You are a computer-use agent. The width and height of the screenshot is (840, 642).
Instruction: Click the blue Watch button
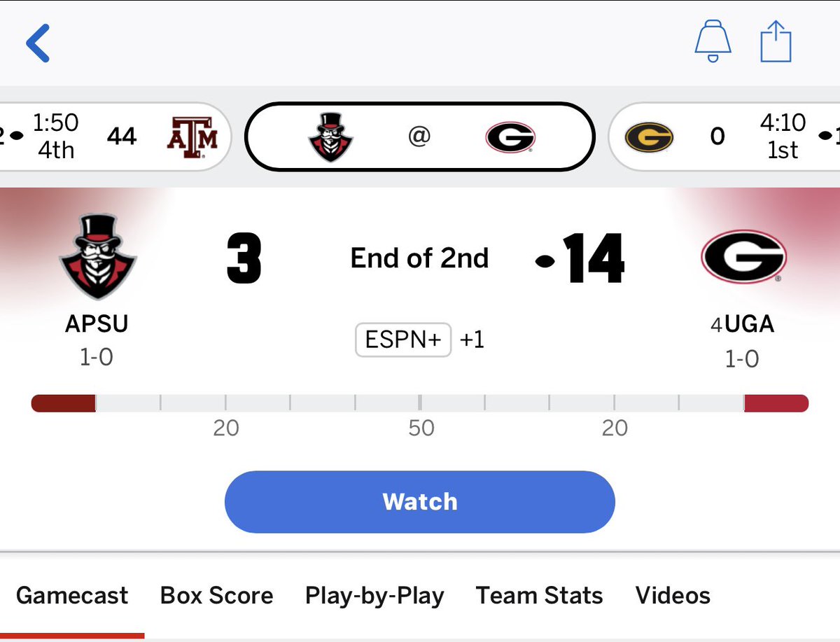click(x=420, y=502)
